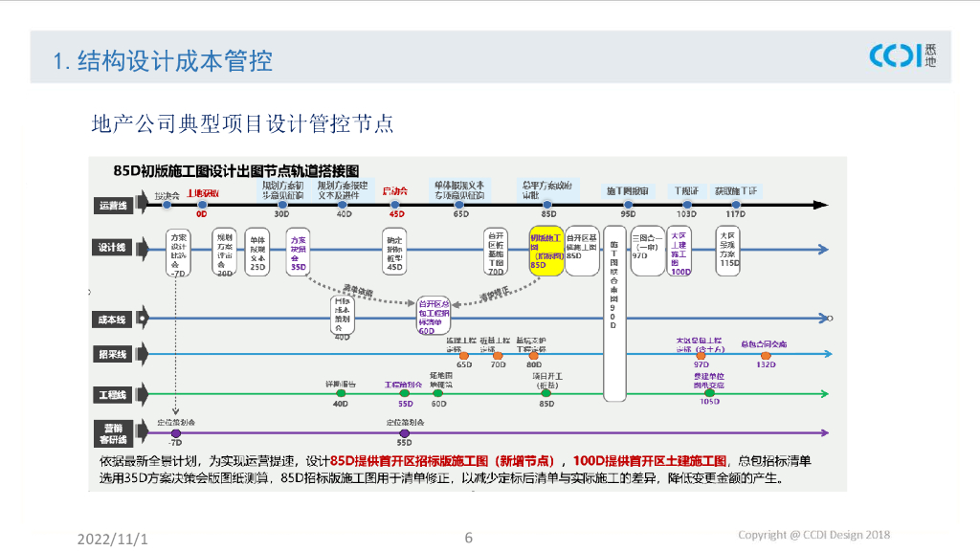Click the diagram heading "85D初版施工图设计出图节点轨道搭接图"
The image size is (980, 551).
(236, 170)
